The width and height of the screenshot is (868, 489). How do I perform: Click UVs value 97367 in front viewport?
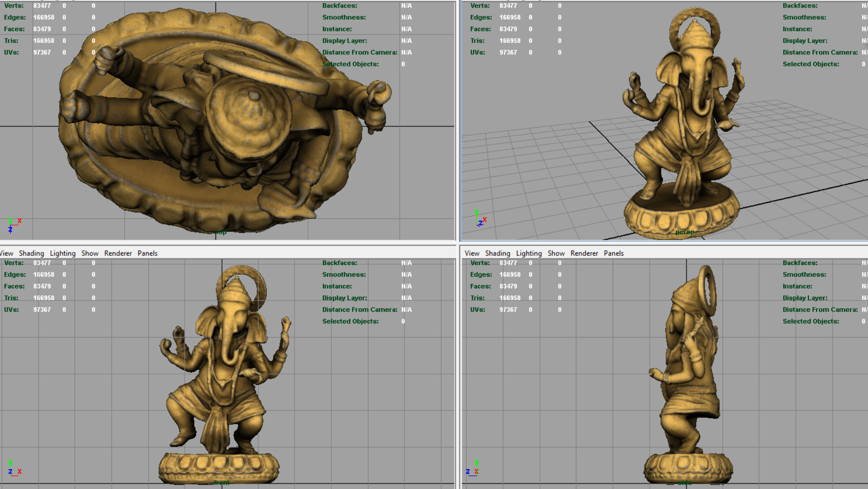[42, 309]
